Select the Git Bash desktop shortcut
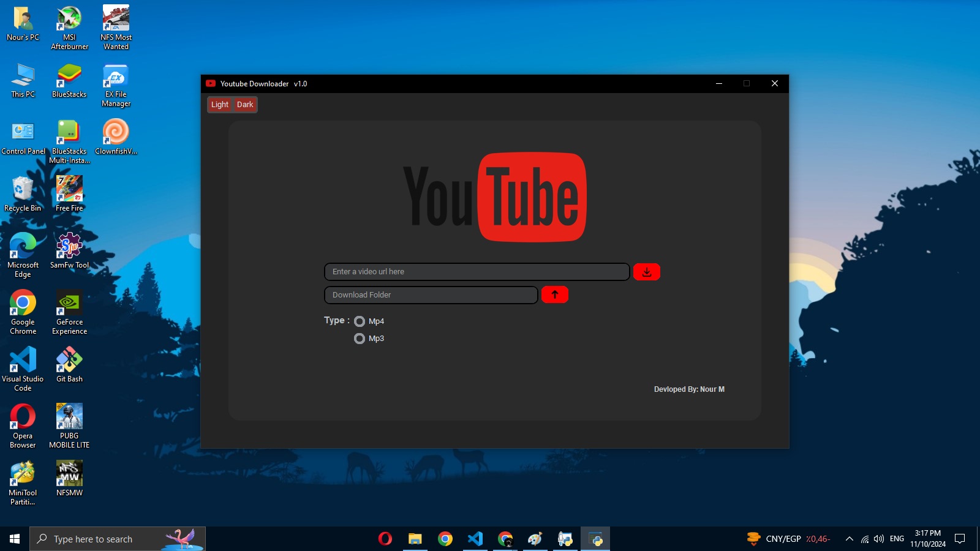980x551 pixels. [69, 366]
